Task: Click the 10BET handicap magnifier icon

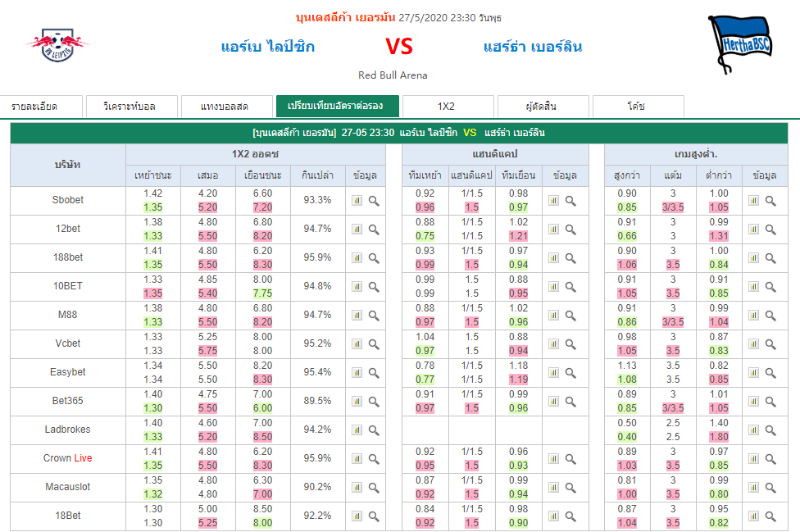Action: click(x=570, y=287)
